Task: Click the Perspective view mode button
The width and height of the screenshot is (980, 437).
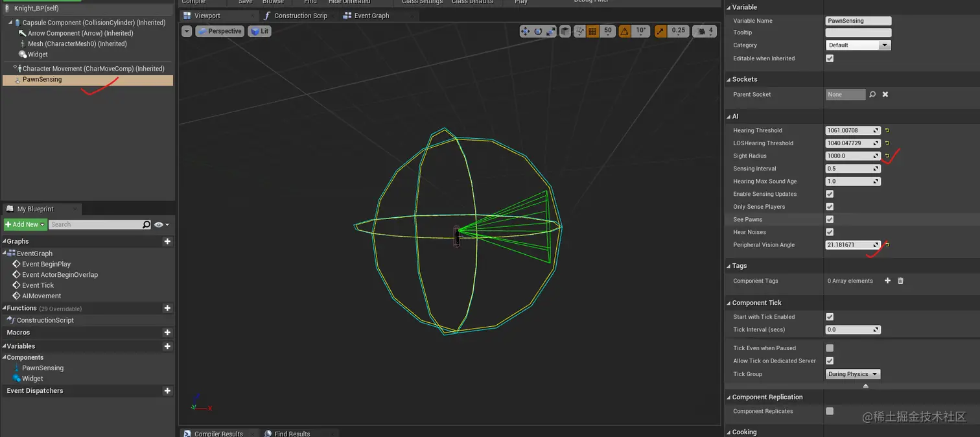Action: pyautogui.click(x=220, y=31)
